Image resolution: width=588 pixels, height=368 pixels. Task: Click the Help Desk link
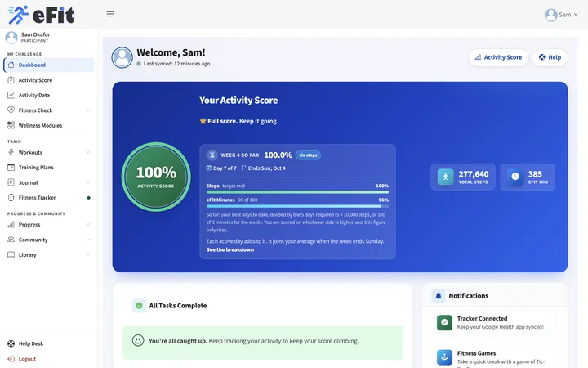(x=31, y=343)
